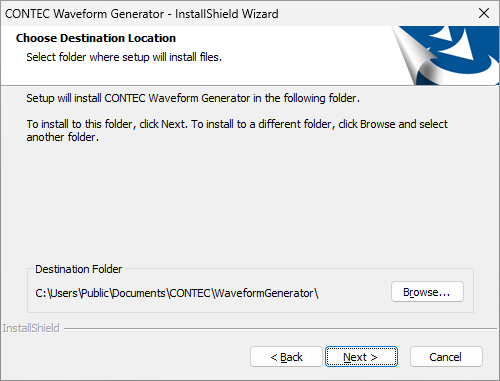The height and width of the screenshot is (381, 500).
Task: Click the Choose Destination Location heading
Action: point(96,38)
